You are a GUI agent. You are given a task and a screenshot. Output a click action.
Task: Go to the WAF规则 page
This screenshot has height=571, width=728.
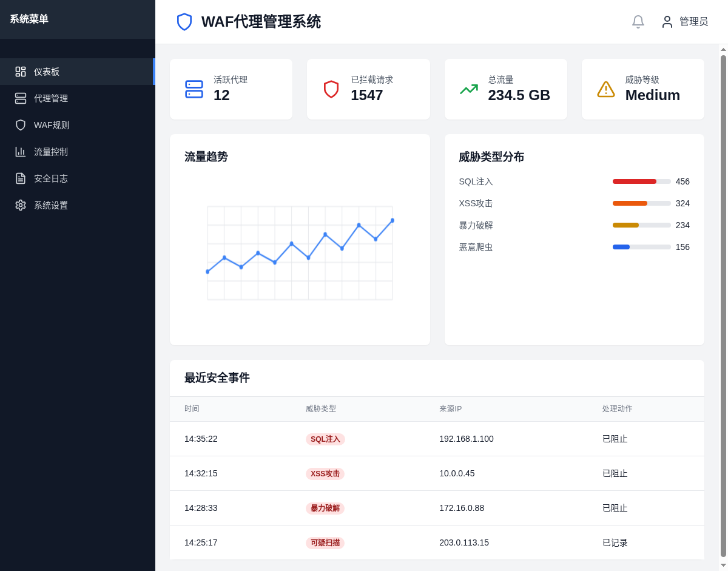coord(52,125)
